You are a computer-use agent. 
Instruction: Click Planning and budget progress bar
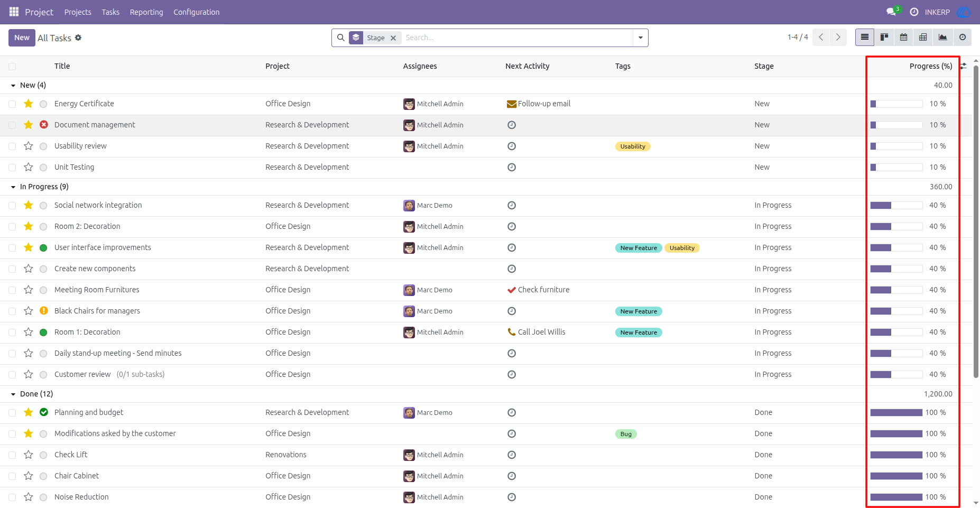tap(896, 412)
